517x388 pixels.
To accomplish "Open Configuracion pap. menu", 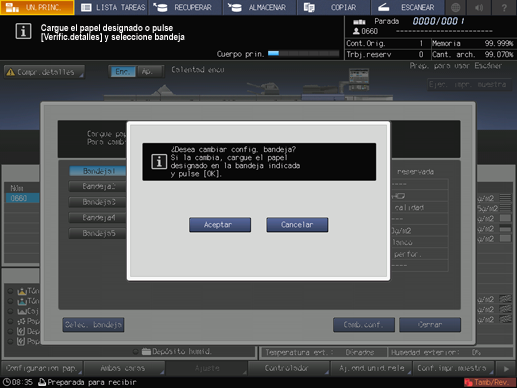I will pos(42,368).
